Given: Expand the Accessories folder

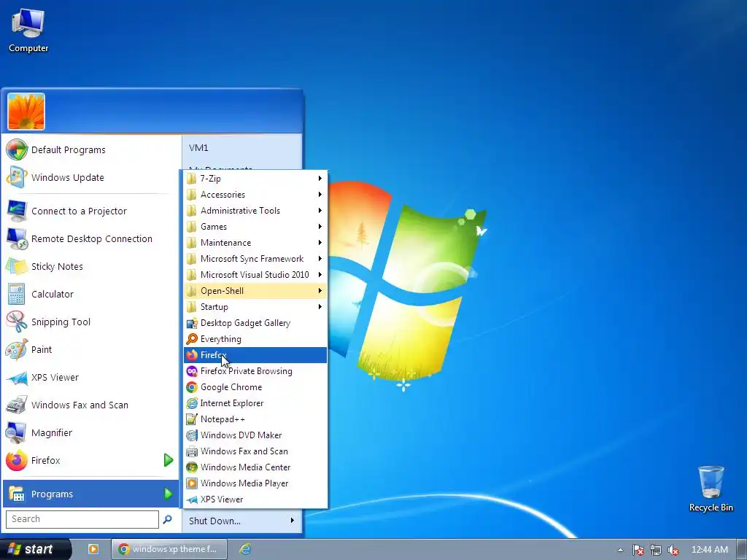Looking at the screenshot, I should tap(255, 194).
